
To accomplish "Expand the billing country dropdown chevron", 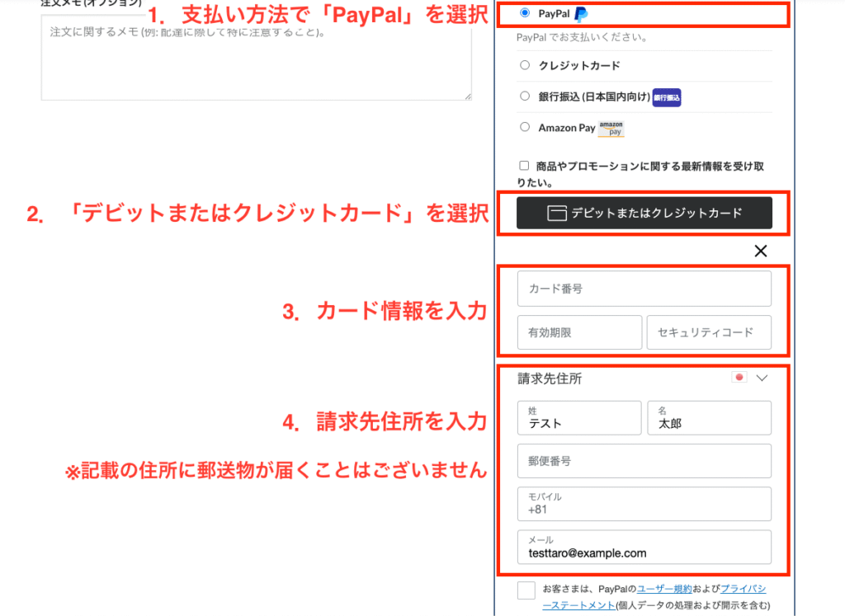I will pyautogui.click(x=762, y=378).
